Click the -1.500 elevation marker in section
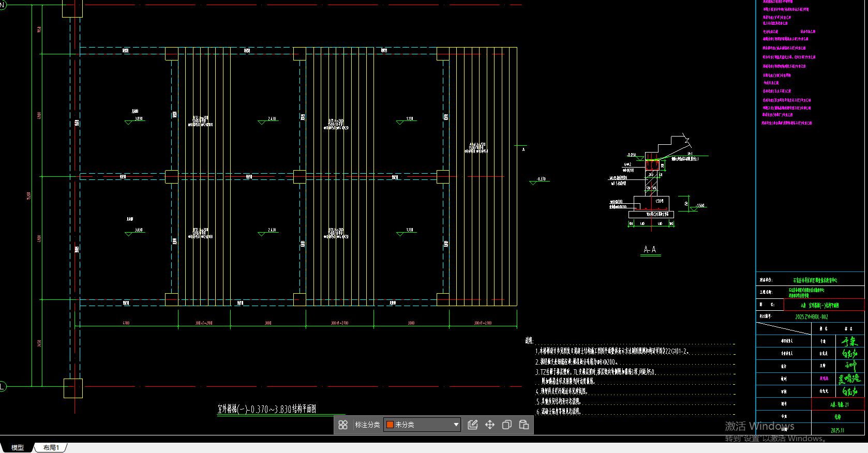This screenshot has width=868, height=453. (x=699, y=205)
